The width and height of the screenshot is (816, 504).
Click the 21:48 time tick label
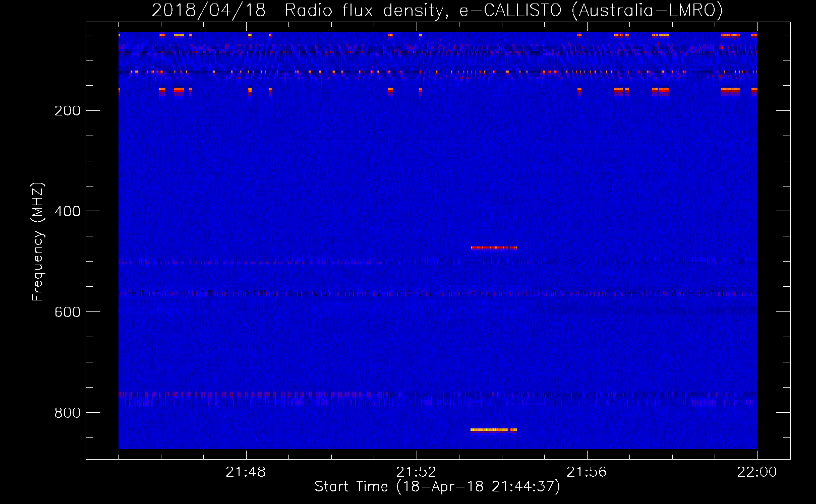coord(246,472)
